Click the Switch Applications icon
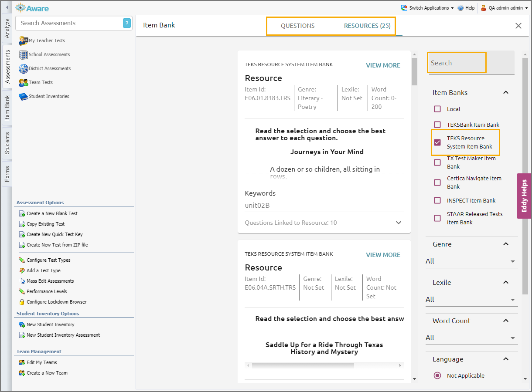532x392 pixels. coord(404,8)
